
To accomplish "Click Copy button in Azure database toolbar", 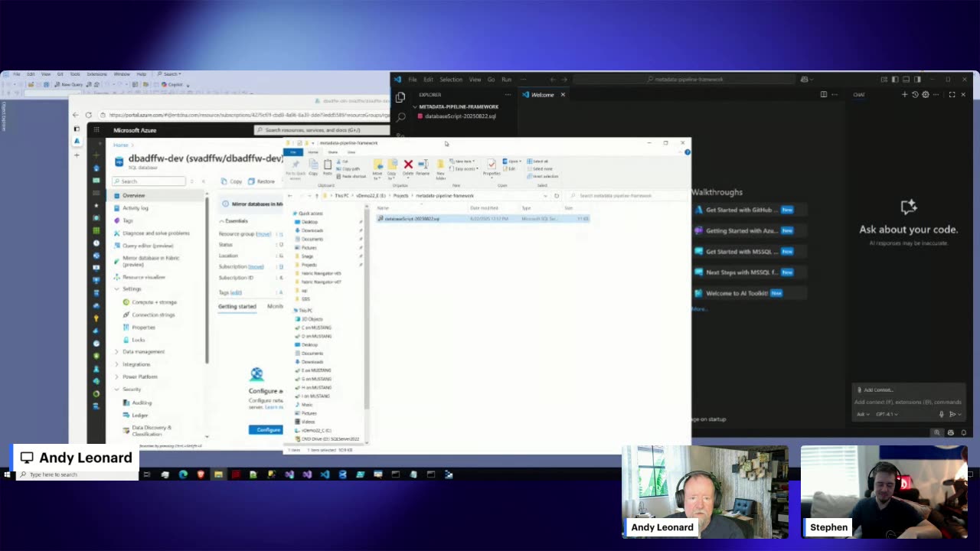I will tap(232, 181).
